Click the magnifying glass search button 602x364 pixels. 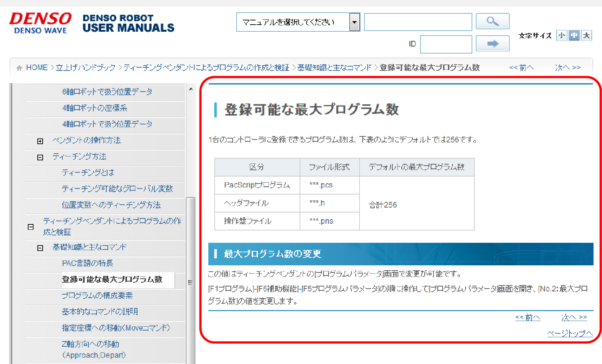(x=492, y=21)
